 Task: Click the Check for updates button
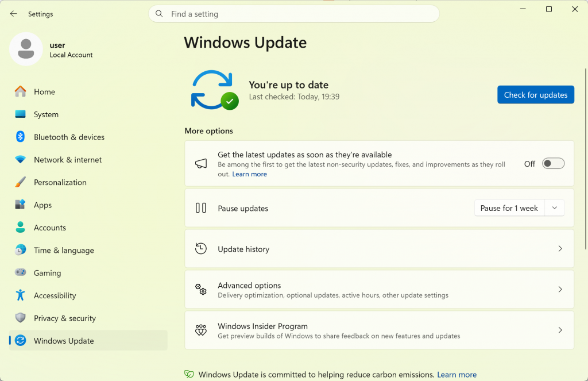[536, 95]
